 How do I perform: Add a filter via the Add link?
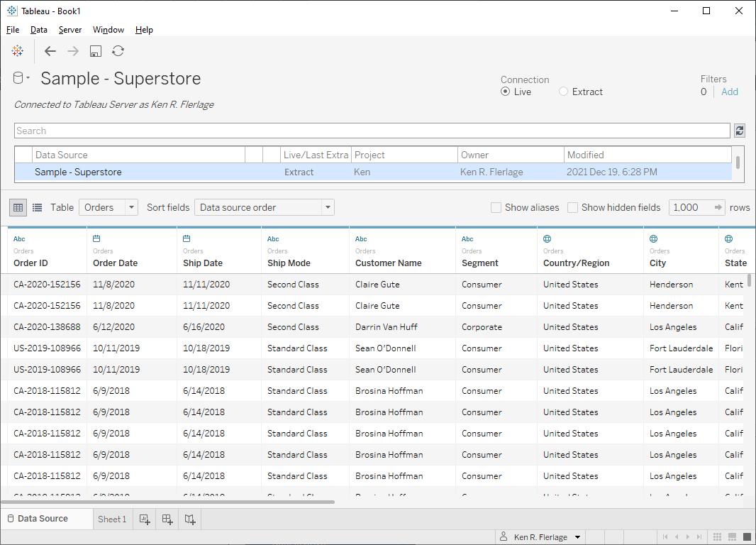(730, 92)
